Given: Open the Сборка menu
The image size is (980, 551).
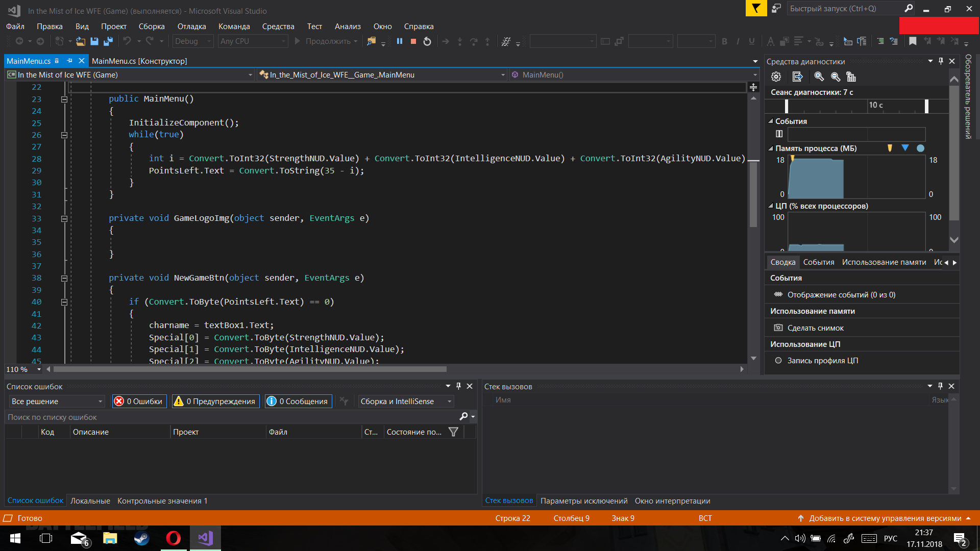Looking at the screenshot, I should pos(152,27).
